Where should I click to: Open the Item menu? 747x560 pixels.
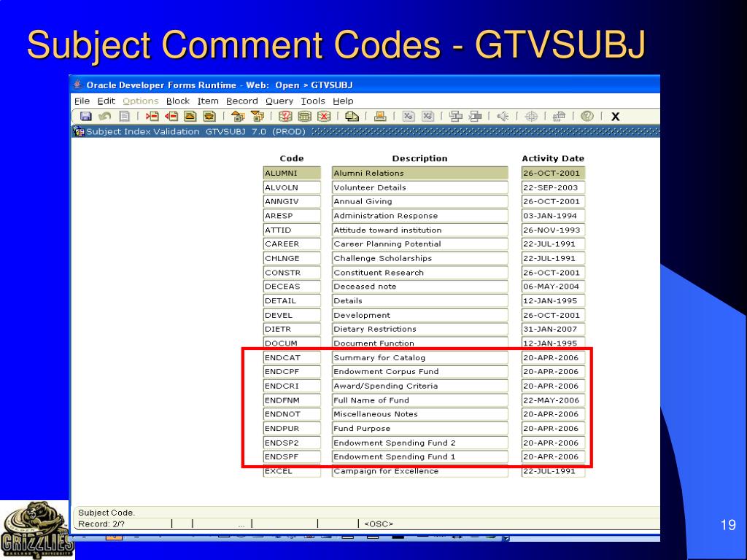(x=208, y=101)
